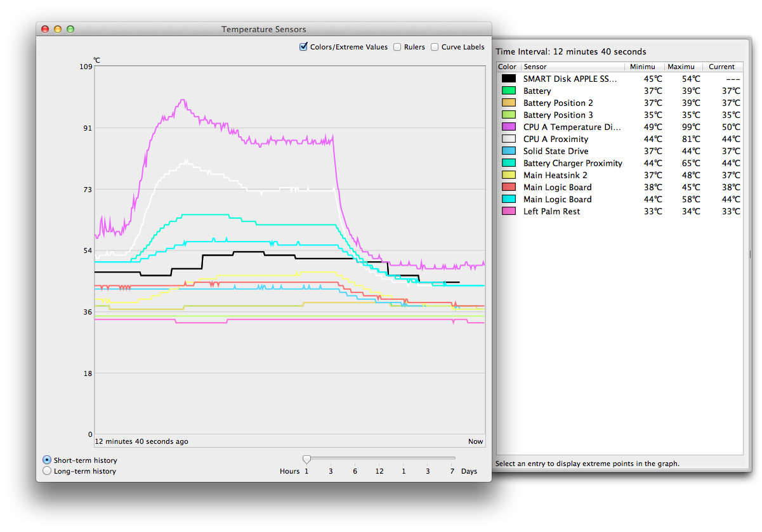Click the "6" hours tick label
This screenshot has height=532, width=762.
click(x=355, y=471)
